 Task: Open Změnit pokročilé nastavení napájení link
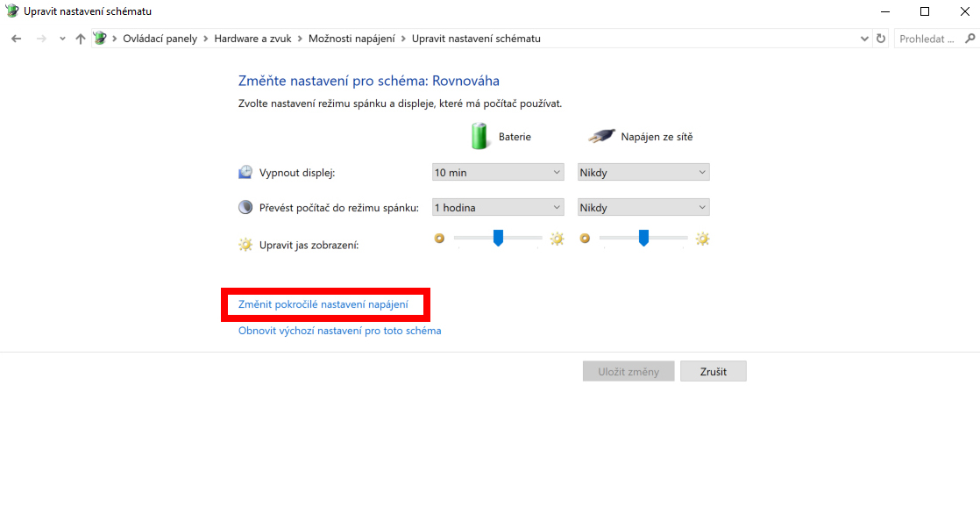325,303
